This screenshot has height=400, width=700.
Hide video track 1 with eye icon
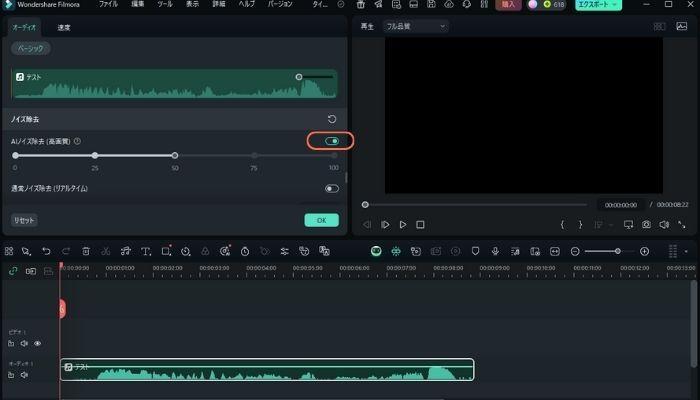[x=38, y=343]
